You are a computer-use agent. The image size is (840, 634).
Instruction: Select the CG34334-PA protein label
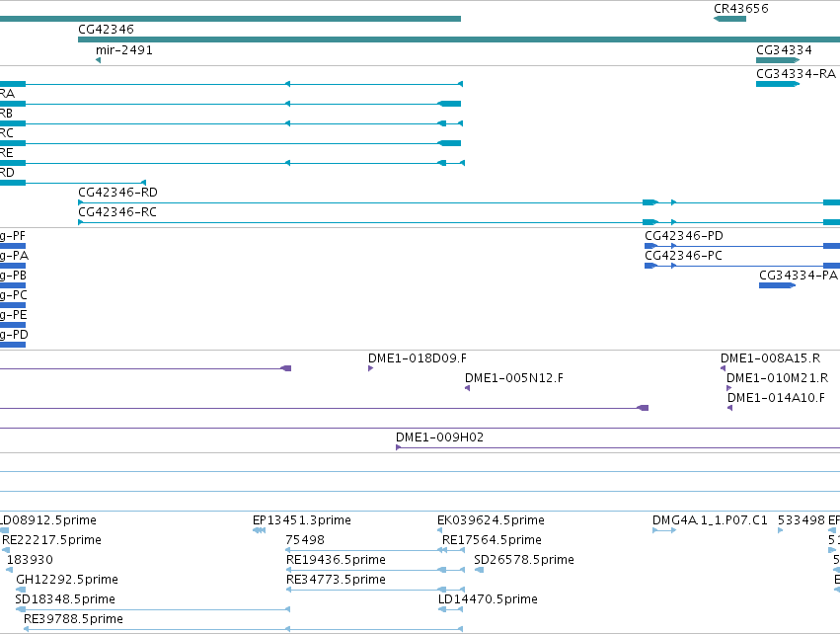click(799, 275)
